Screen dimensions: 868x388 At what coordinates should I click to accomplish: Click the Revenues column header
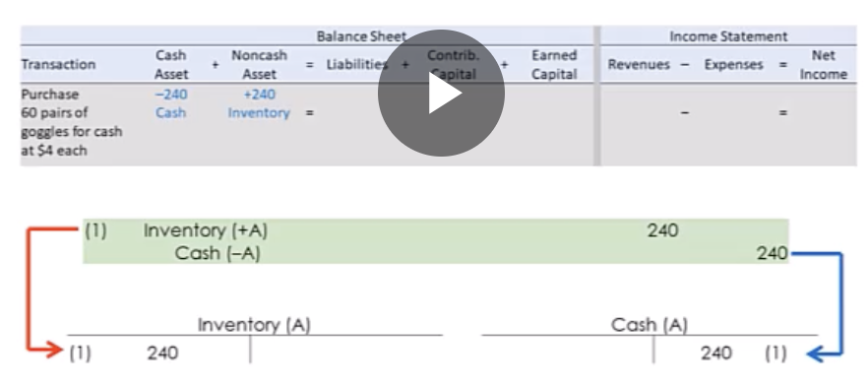[641, 64]
